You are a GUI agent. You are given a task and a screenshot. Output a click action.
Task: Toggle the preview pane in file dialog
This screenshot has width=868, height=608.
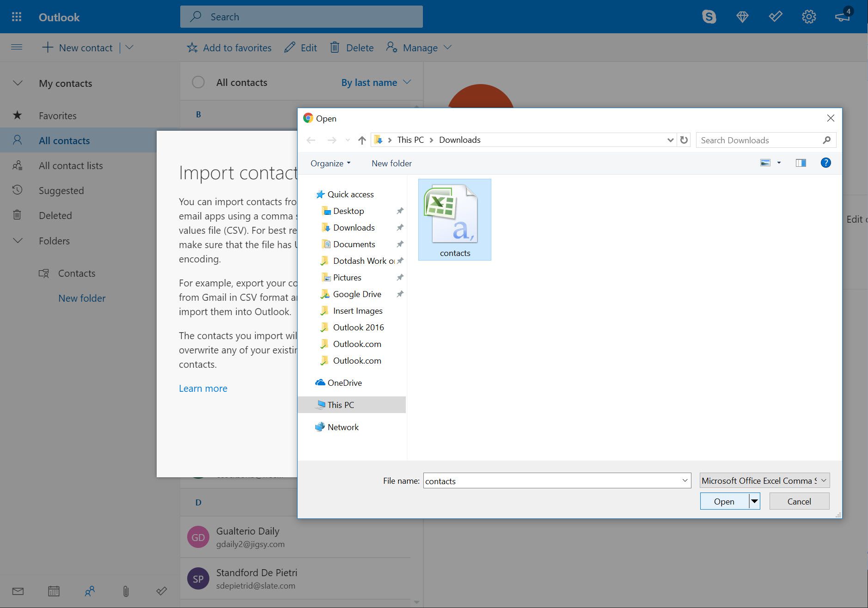tap(801, 163)
